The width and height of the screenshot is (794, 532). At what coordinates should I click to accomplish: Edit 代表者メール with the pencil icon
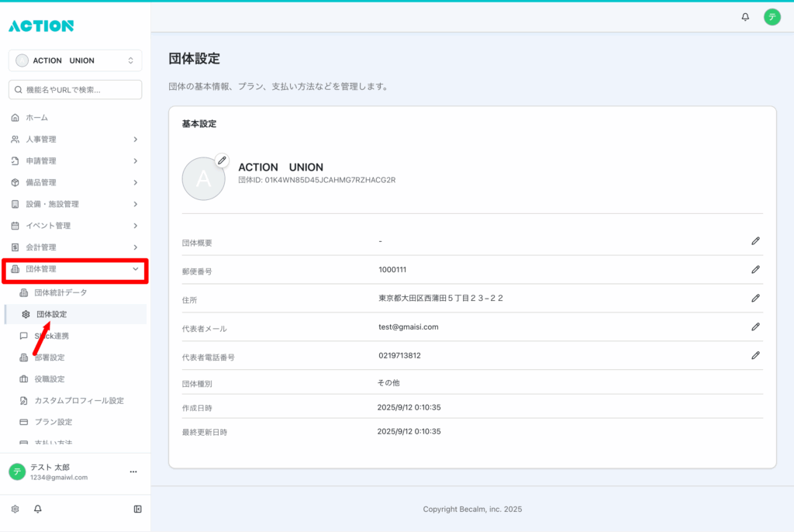click(755, 326)
